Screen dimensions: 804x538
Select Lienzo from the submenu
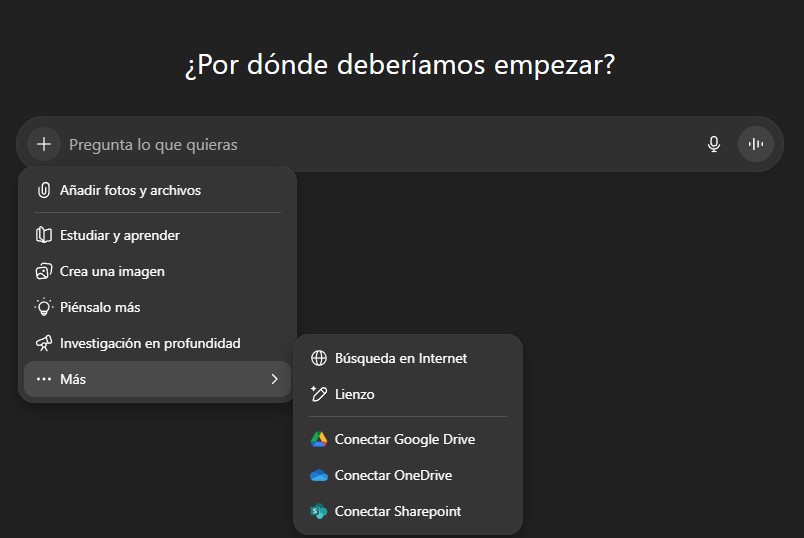coord(355,394)
